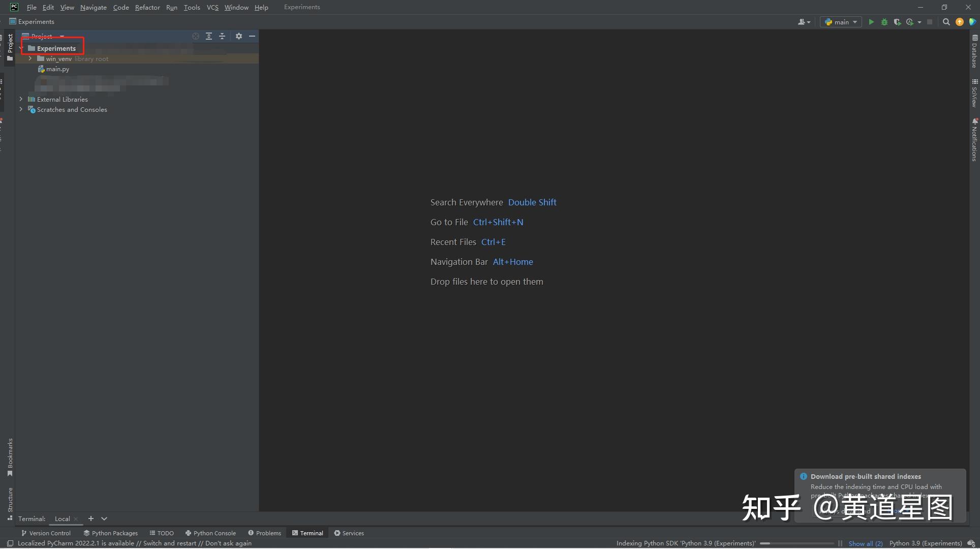Toggle the Bookmarks side tool window

point(10,457)
